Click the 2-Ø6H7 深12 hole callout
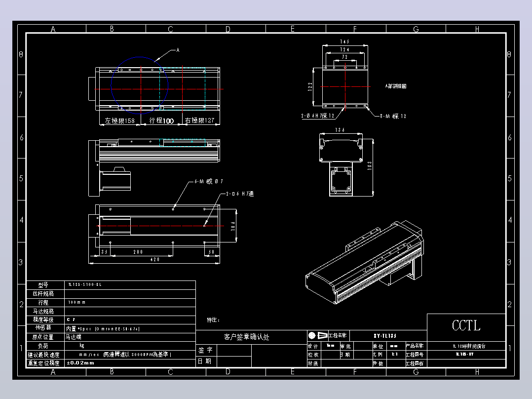The width and height of the screenshot is (532, 399). 318,116
